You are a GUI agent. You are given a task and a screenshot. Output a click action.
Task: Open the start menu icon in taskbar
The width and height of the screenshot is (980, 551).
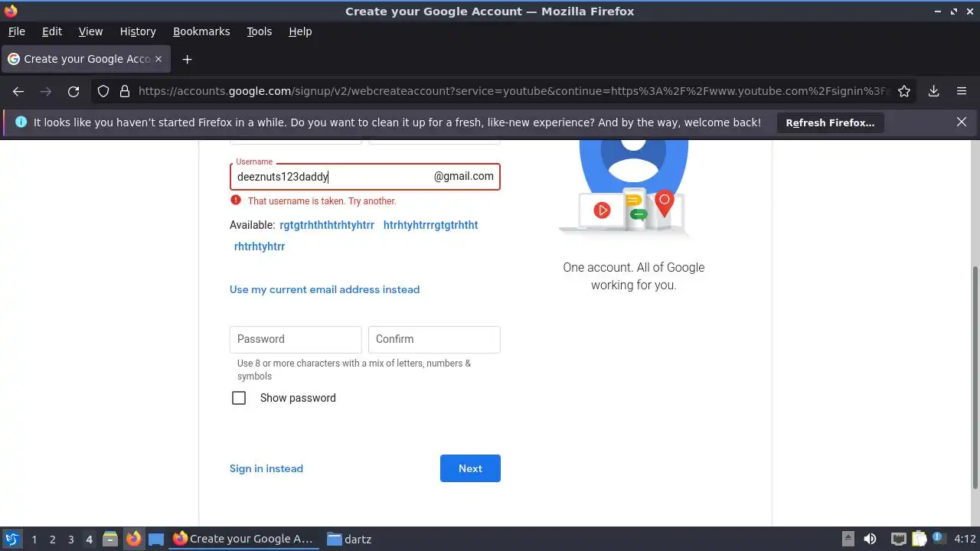pyautogui.click(x=11, y=539)
